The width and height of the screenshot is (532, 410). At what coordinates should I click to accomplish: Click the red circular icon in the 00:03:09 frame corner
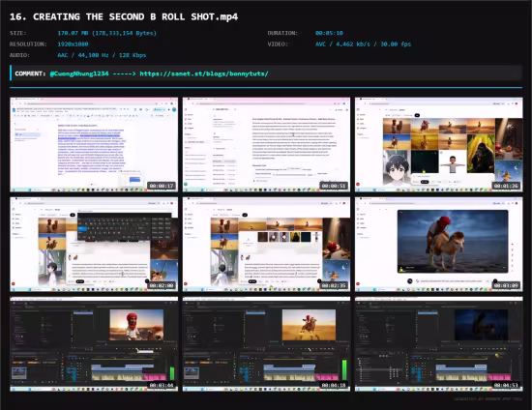click(x=358, y=283)
